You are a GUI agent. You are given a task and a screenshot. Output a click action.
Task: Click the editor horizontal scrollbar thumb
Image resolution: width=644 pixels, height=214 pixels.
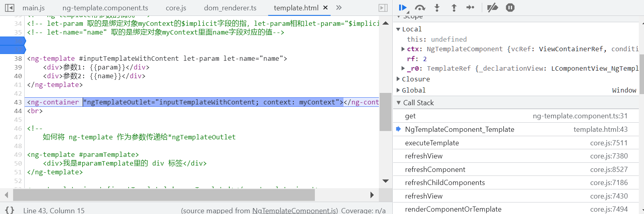[164, 195]
